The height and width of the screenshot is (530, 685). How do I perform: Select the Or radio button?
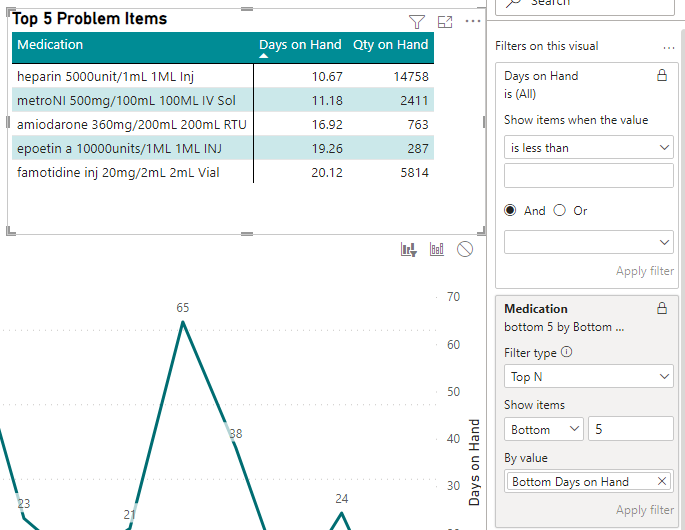coord(560,211)
